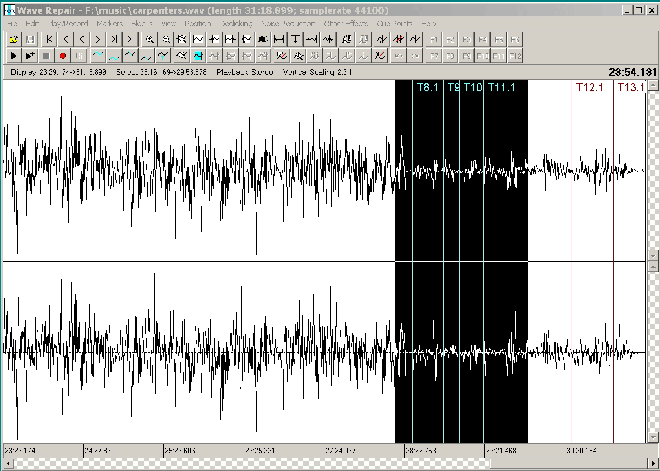Select the T11.1 track marker
Viewport: 660px width, 471px height.
(501, 88)
